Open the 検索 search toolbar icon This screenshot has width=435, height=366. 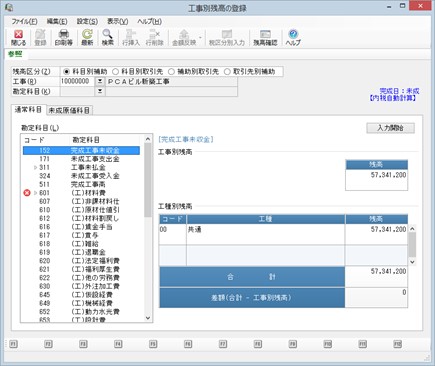pos(107,38)
